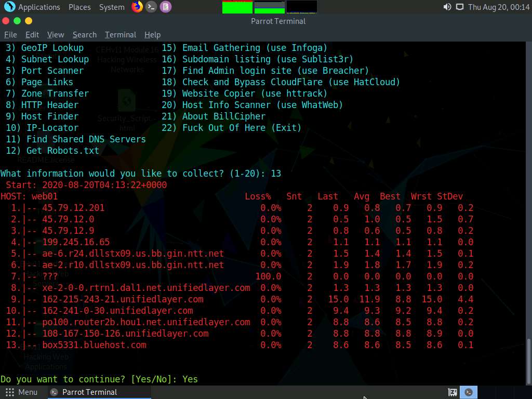
Task: Click 'About BillCipher' option text
Action: click(x=224, y=116)
